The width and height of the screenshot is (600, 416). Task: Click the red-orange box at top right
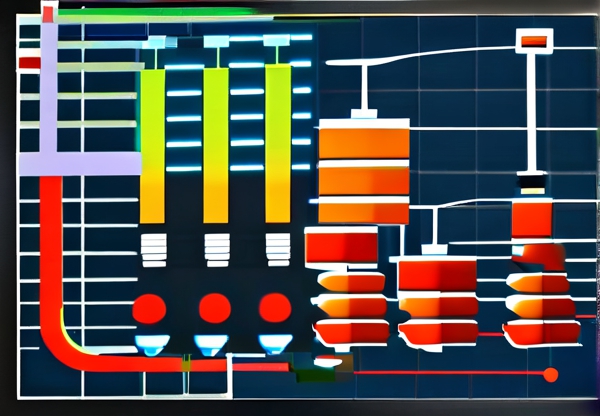pos(534,41)
